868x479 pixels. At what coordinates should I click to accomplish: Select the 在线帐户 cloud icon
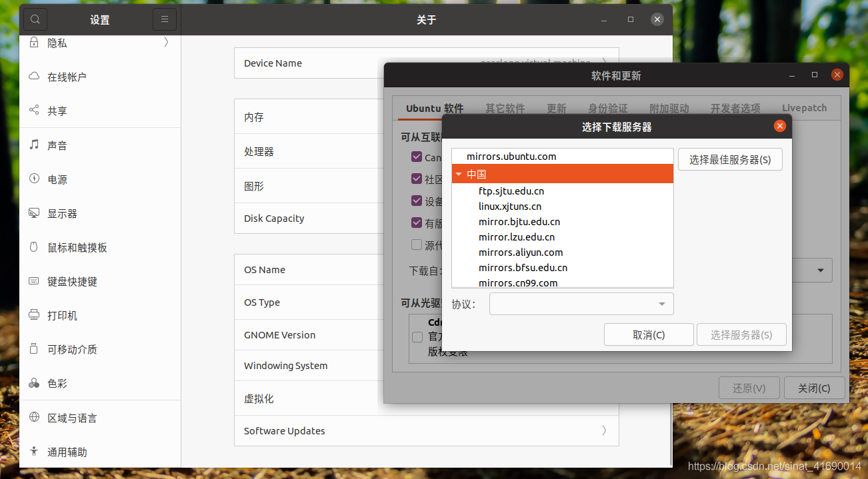coord(34,77)
